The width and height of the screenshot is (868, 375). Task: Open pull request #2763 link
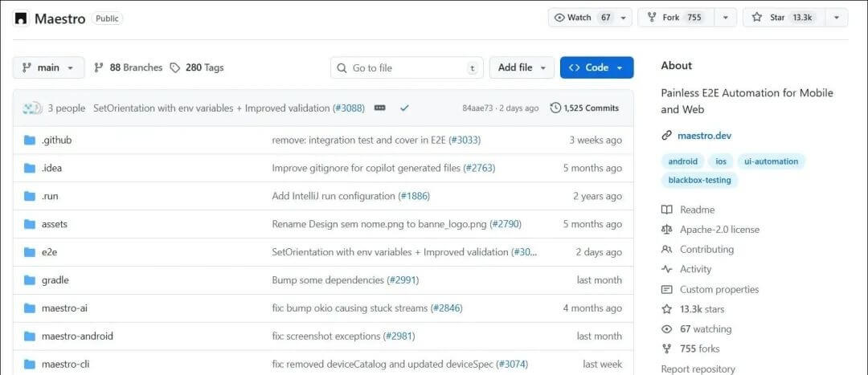pyautogui.click(x=479, y=168)
